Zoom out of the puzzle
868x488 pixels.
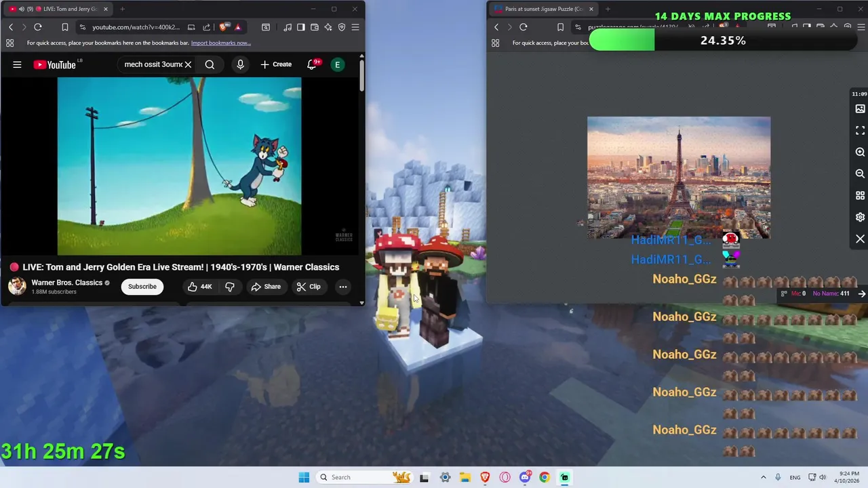(x=860, y=174)
